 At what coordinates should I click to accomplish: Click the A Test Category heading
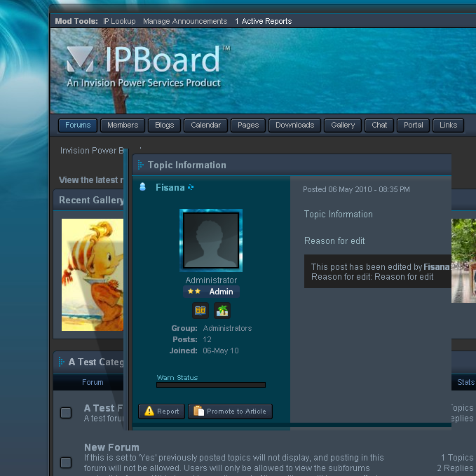tap(96, 362)
